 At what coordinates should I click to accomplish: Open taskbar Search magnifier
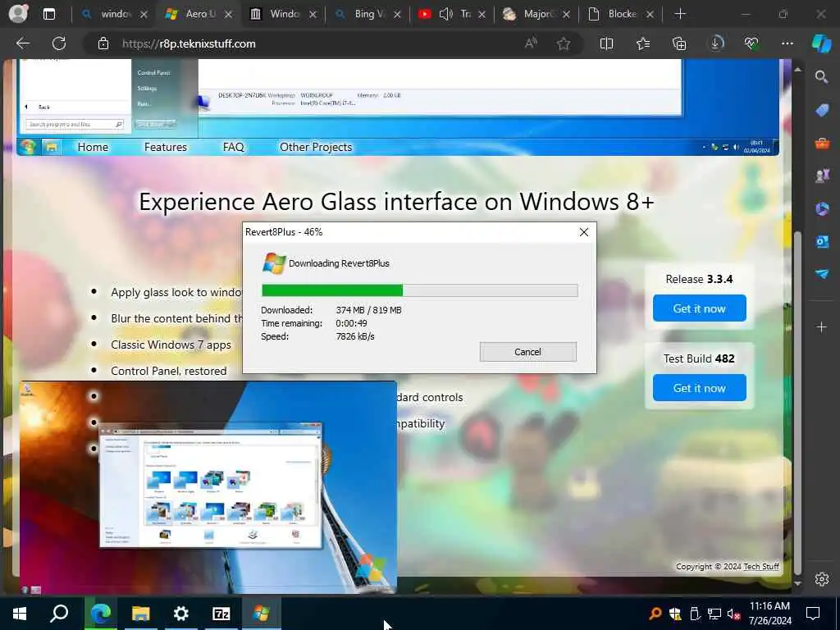click(x=59, y=614)
